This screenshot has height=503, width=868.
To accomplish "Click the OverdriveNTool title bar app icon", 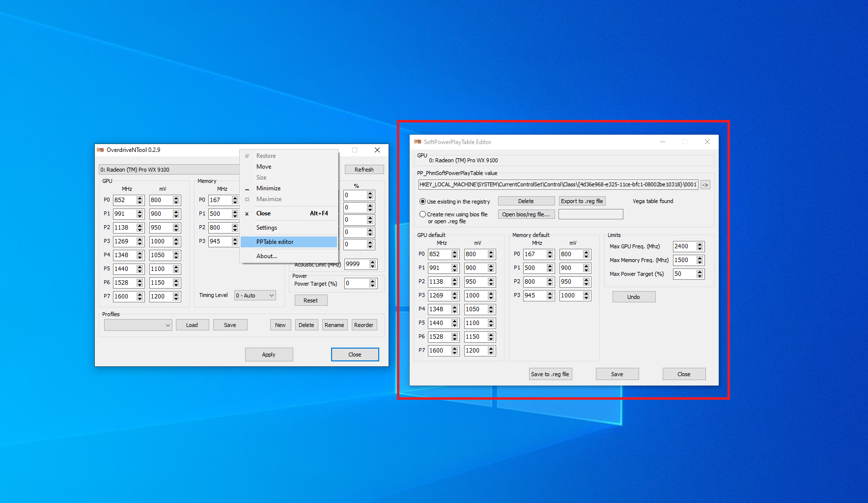I will (101, 150).
